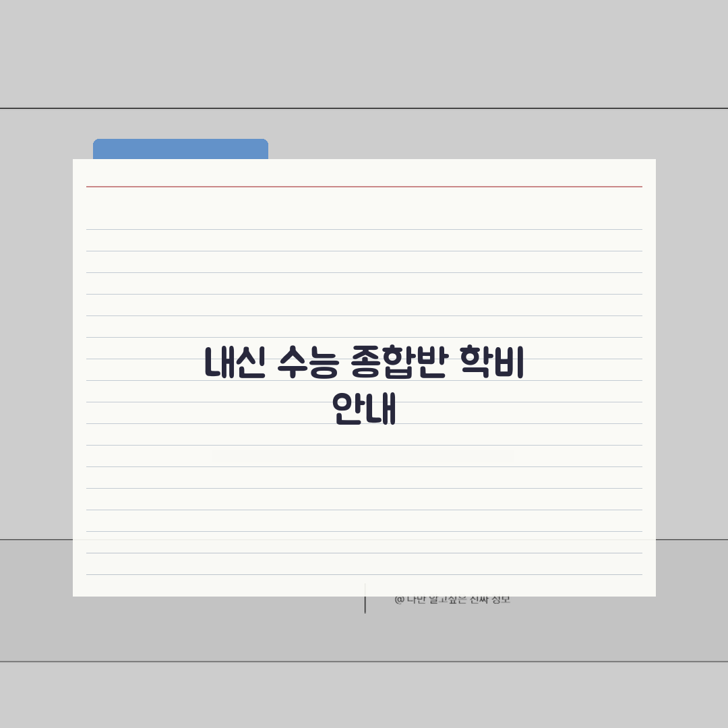Select the blue folder tab above the card
Viewport: 728px width, 728px height.
pyautogui.click(x=181, y=149)
